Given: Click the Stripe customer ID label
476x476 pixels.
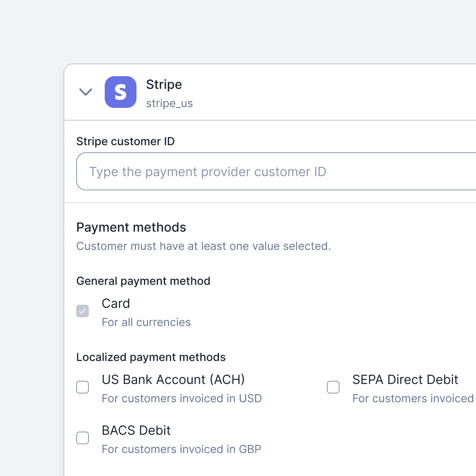Looking at the screenshot, I should 125,141.
